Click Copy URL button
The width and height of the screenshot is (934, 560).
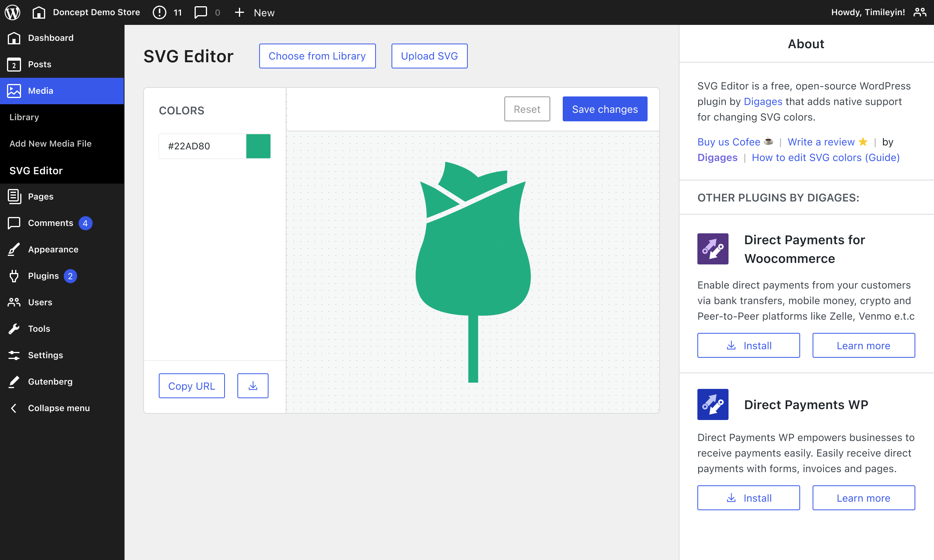(x=192, y=386)
